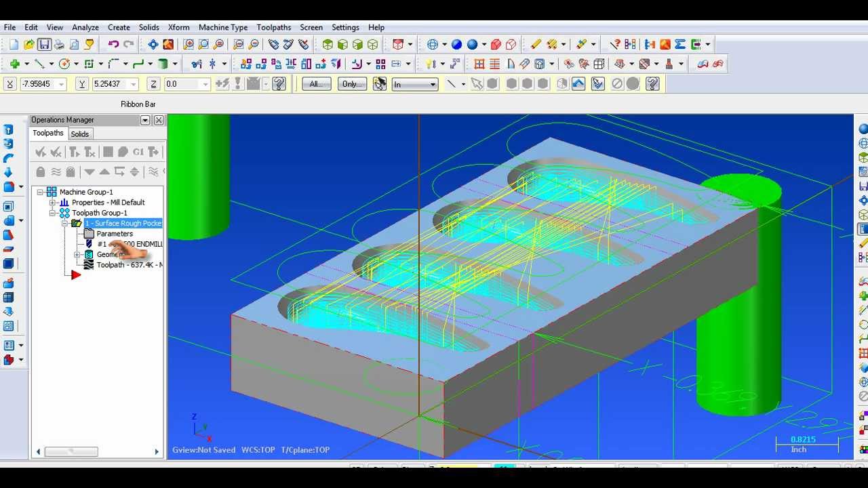Collapse the Toolpath Group-1 node
Viewport: 868px width, 488px height.
(x=52, y=213)
